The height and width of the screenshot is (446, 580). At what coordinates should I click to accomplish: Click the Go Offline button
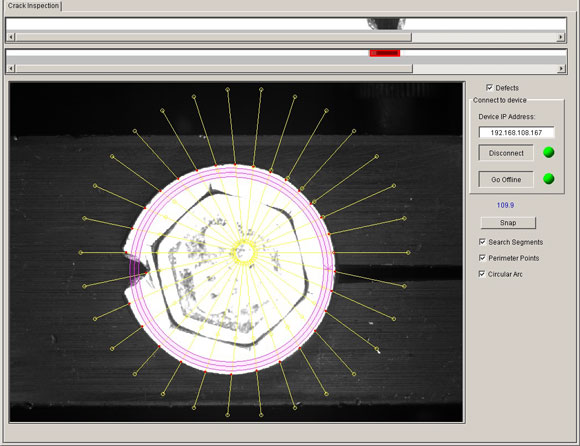point(506,179)
